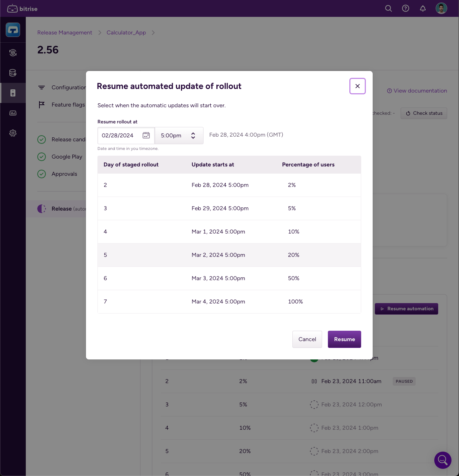Click the purple chat search bubble
459x476 pixels.
(x=443, y=460)
